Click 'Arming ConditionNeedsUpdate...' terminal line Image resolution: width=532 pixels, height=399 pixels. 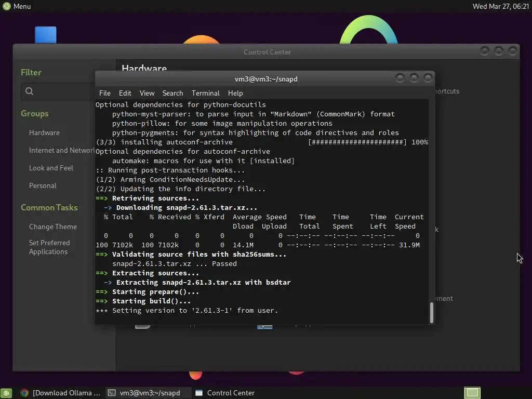tap(170, 179)
